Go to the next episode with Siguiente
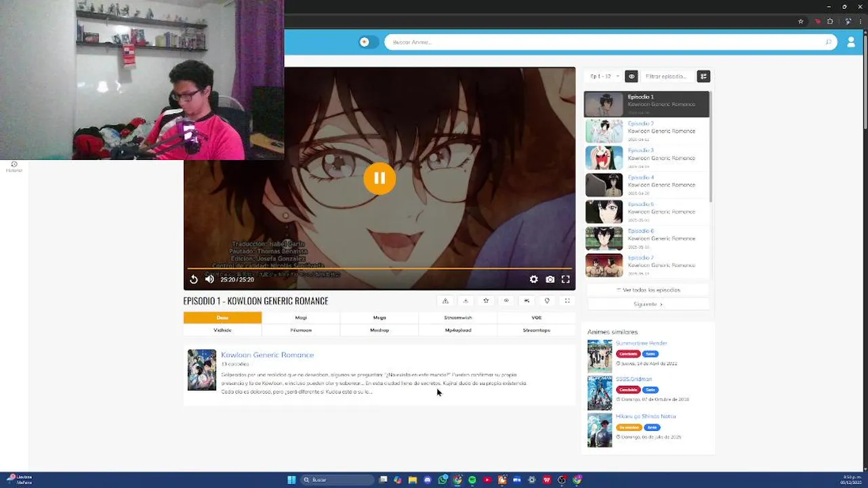The height and width of the screenshot is (488, 868). point(648,304)
